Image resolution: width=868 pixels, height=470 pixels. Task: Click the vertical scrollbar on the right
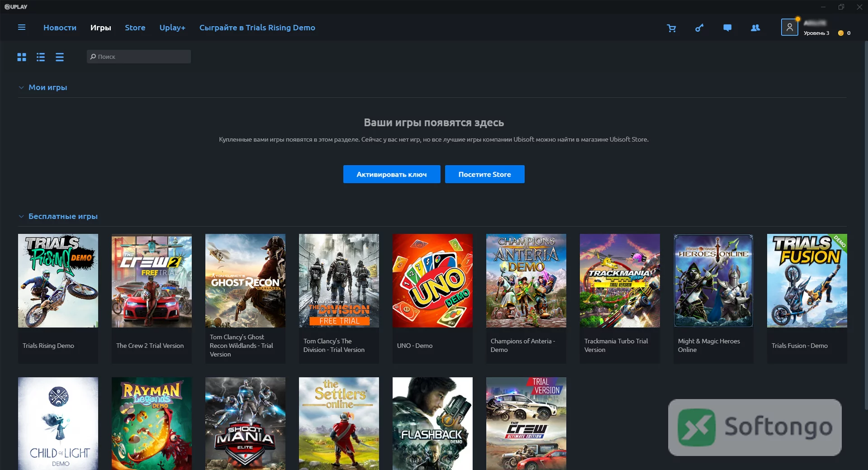click(x=866, y=226)
